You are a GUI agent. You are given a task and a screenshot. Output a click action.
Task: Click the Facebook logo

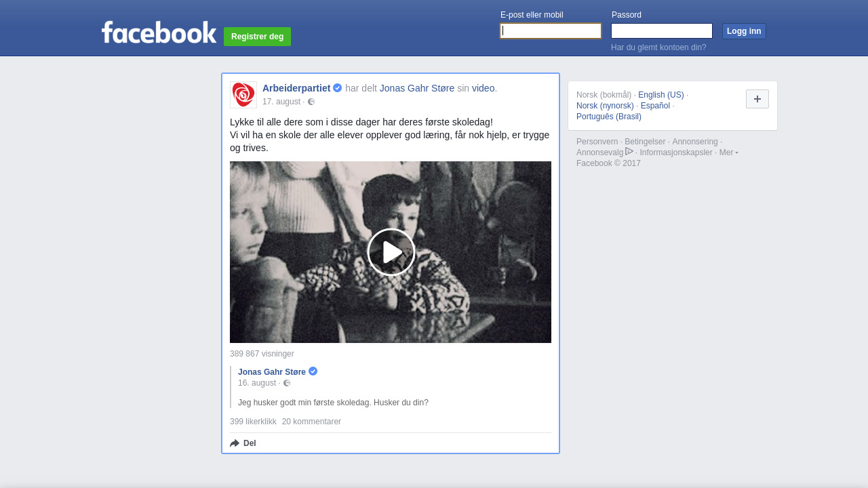(x=159, y=33)
